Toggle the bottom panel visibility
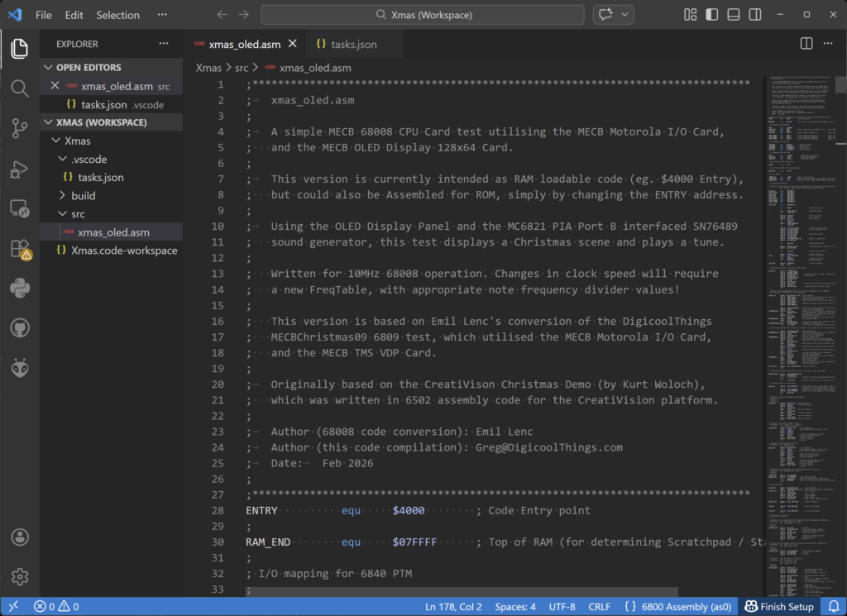The width and height of the screenshot is (847, 616). click(734, 15)
